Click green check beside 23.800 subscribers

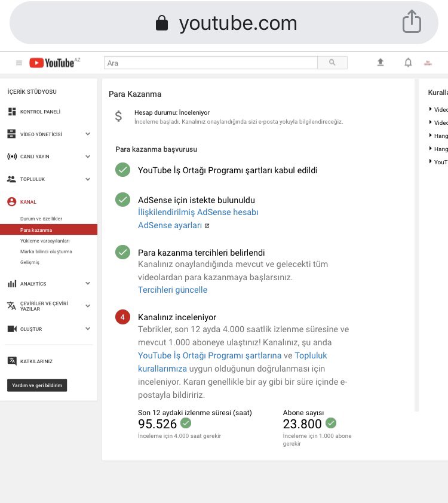331,423
